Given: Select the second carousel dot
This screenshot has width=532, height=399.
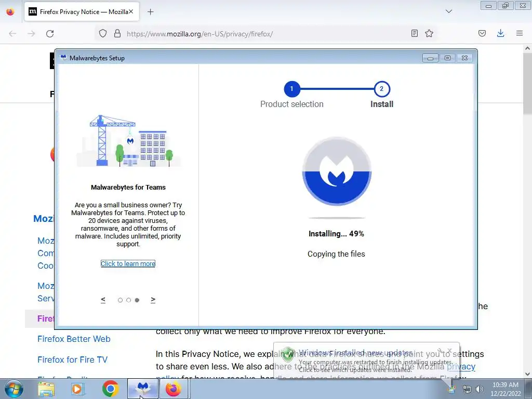Looking at the screenshot, I should pos(129,300).
